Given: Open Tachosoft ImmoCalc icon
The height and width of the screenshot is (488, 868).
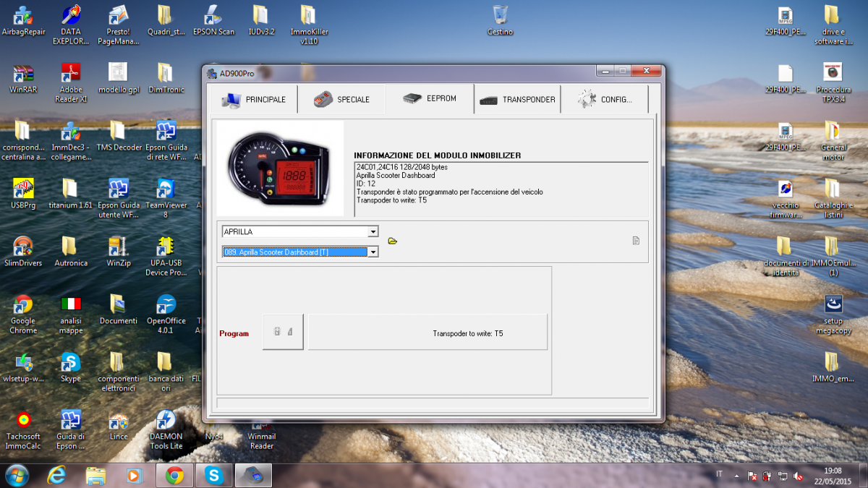Looking at the screenshot, I should click(23, 429).
